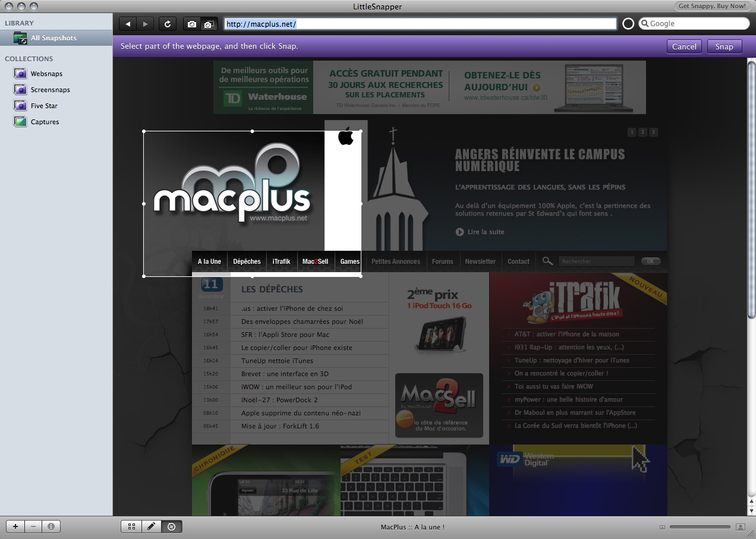The width and height of the screenshot is (756, 539).
Task: Open 'Mise à jour : ForkLift 1.6' headline
Action: pyautogui.click(x=280, y=426)
